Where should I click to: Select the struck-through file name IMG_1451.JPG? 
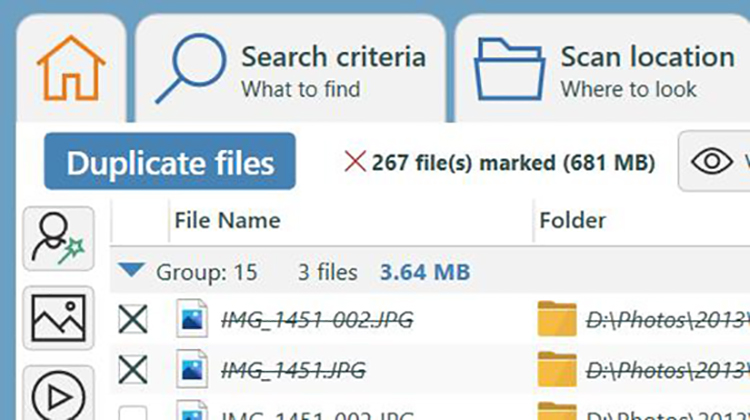click(x=293, y=371)
